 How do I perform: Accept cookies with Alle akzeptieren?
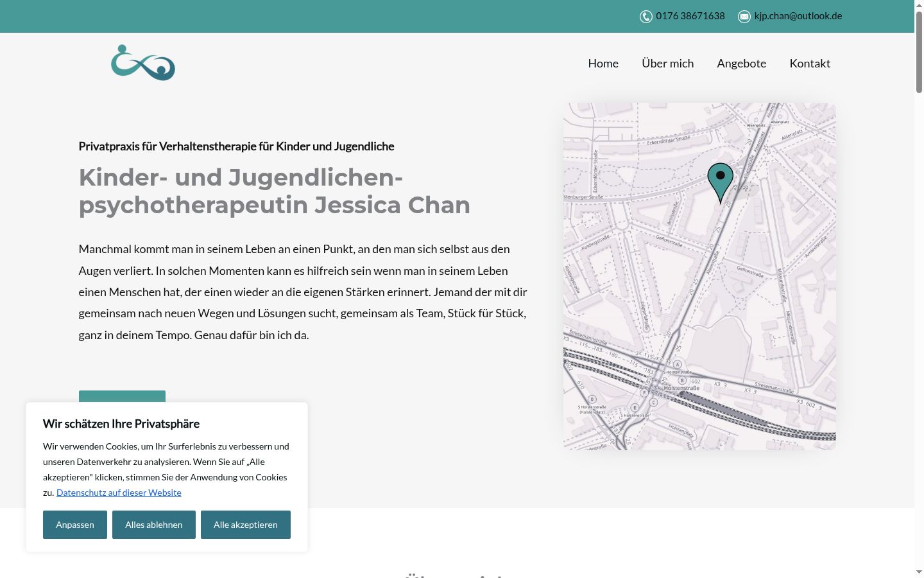tap(246, 525)
